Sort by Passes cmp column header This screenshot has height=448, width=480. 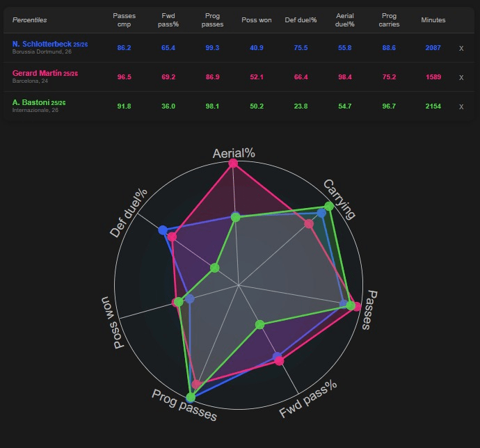pos(125,19)
